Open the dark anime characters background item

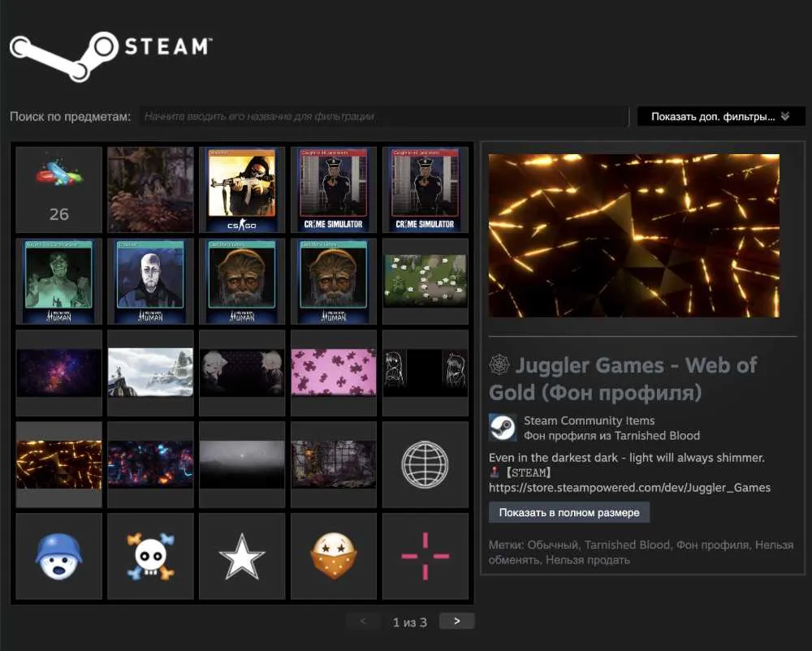coord(242,373)
